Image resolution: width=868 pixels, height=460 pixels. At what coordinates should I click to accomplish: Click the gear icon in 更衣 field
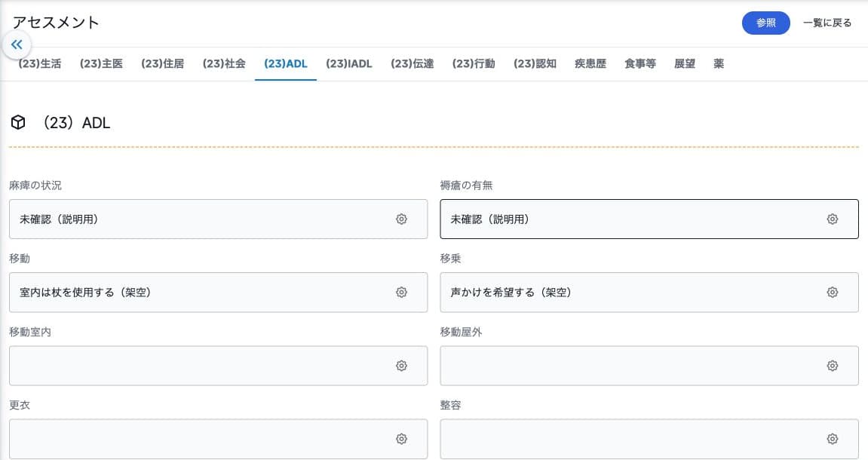click(x=401, y=439)
